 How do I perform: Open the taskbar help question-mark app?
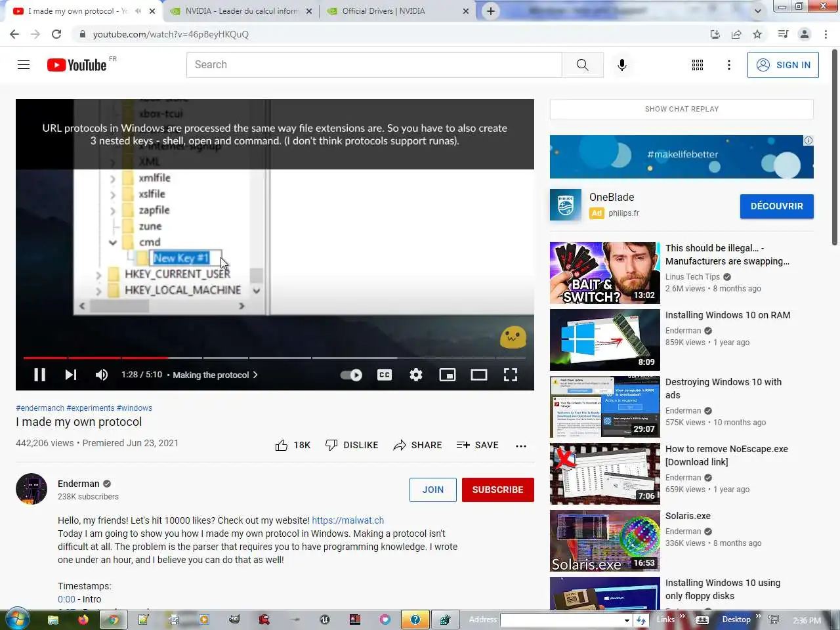tap(415, 619)
